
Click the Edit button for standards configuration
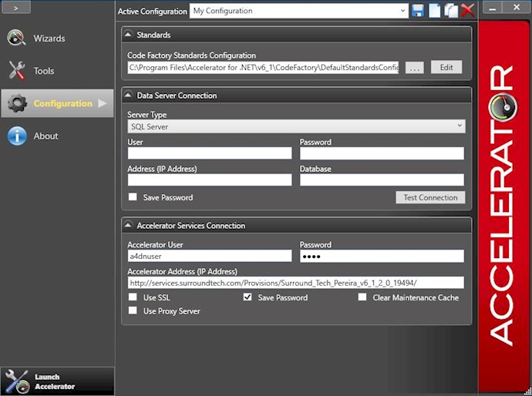coord(446,67)
